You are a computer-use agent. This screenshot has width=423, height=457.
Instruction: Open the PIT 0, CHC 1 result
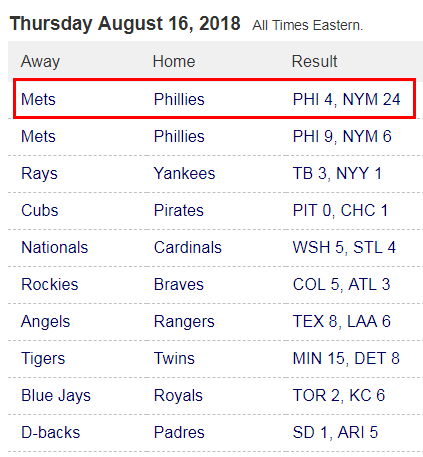coord(340,210)
